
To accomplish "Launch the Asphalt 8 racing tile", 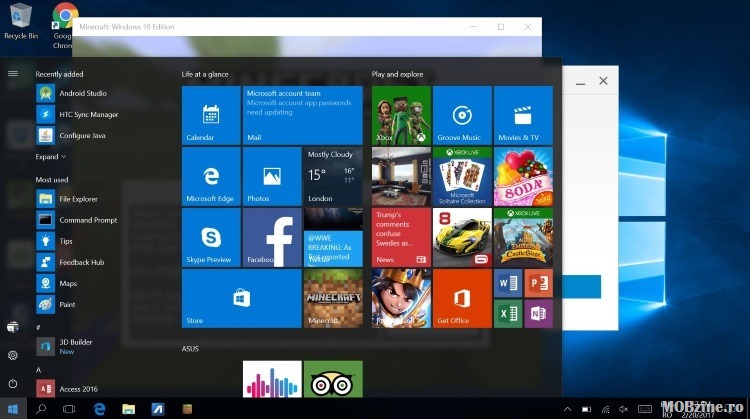I will pos(462,237).
